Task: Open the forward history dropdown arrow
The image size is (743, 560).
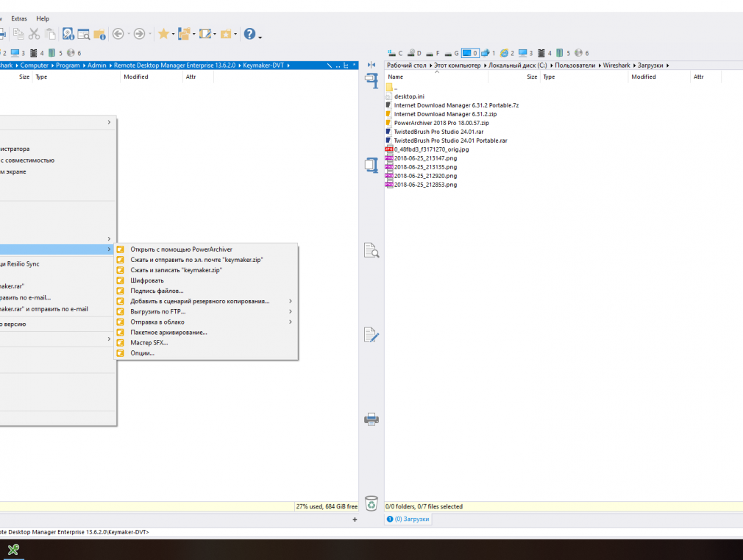Action: point(150,34)
